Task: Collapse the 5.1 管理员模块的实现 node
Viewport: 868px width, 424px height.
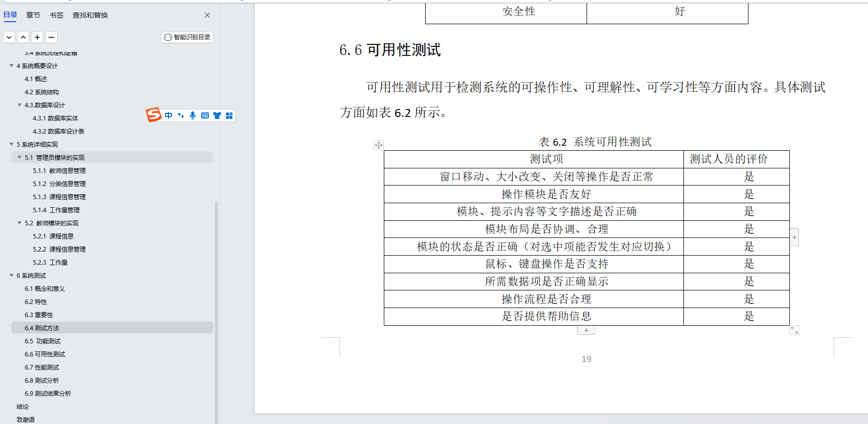Action: click(x=19, y=157)
